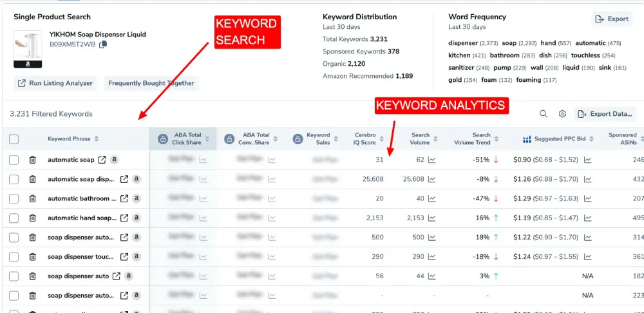Image resolution: width=644 pixels, height=313 pixels.
Task: Show PPC bid chart for $0.90 row
Action: (x=588, y=160)
